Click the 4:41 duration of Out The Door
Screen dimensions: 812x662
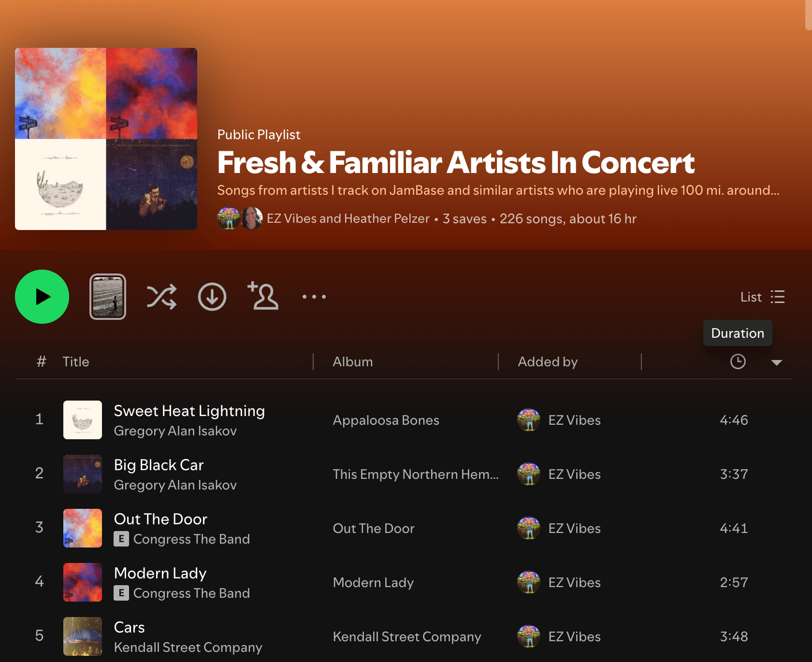pos(734,529)
